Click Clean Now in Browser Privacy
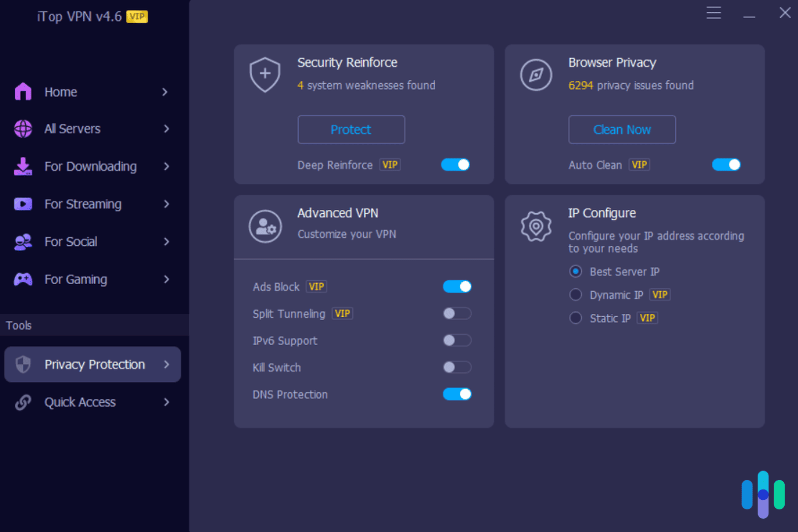 [622, 130]
